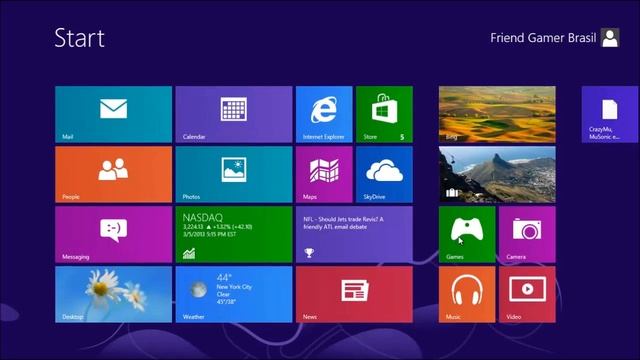Open the Games Xbox controller tile
Viewport: 640px width, 360px height.
click(x=467, y=234)
